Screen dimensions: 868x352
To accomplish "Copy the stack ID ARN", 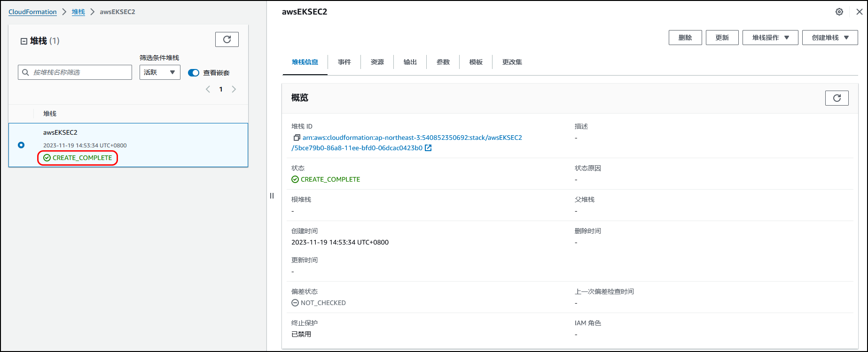I will 297,138.
